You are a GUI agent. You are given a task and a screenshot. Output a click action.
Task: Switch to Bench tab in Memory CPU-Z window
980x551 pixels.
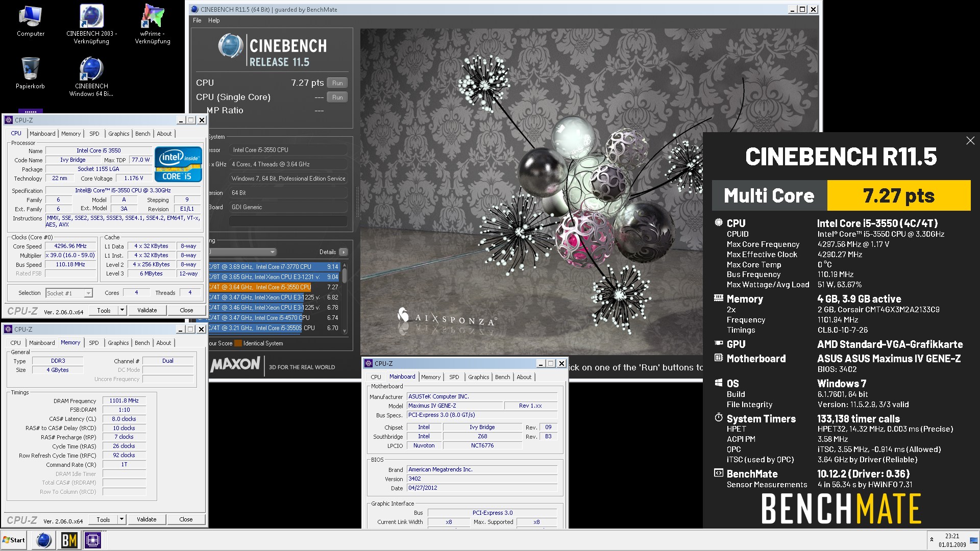(x=142, y=343)
